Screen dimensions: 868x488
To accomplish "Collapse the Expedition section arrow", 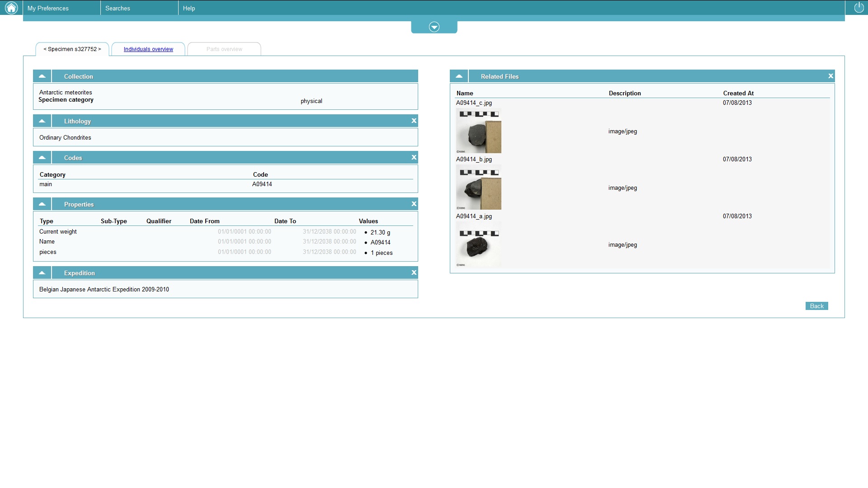I will point(42,272).
